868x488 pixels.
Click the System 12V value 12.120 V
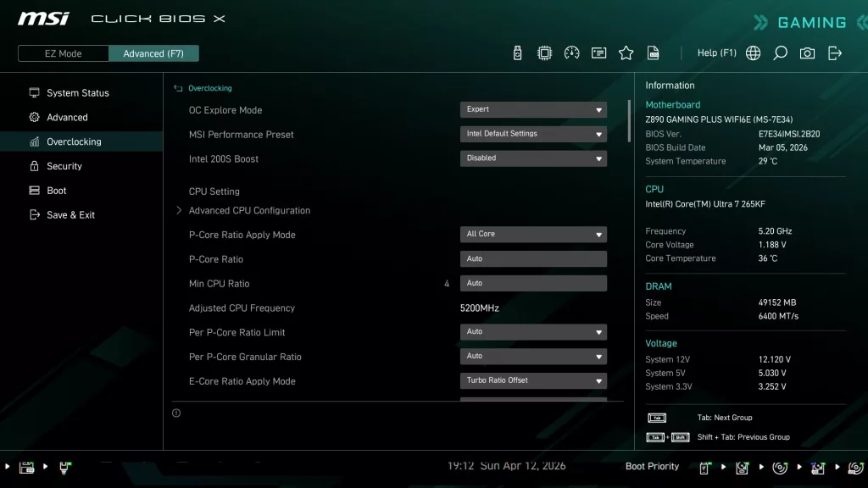pyautogui.click(x=775, y=359)
